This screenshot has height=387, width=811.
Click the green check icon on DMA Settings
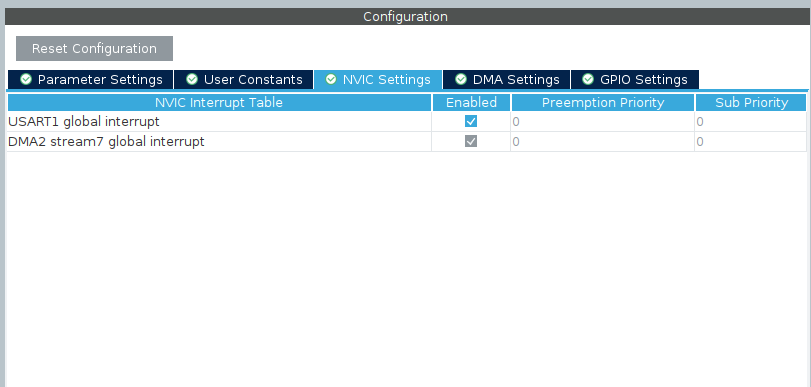click(461, 79)
